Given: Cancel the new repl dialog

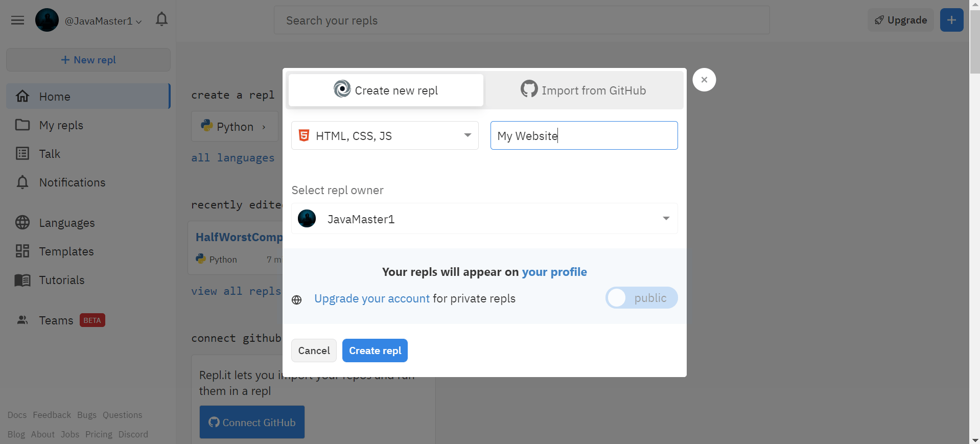Looking at the screenshot, I should [314, 350].
